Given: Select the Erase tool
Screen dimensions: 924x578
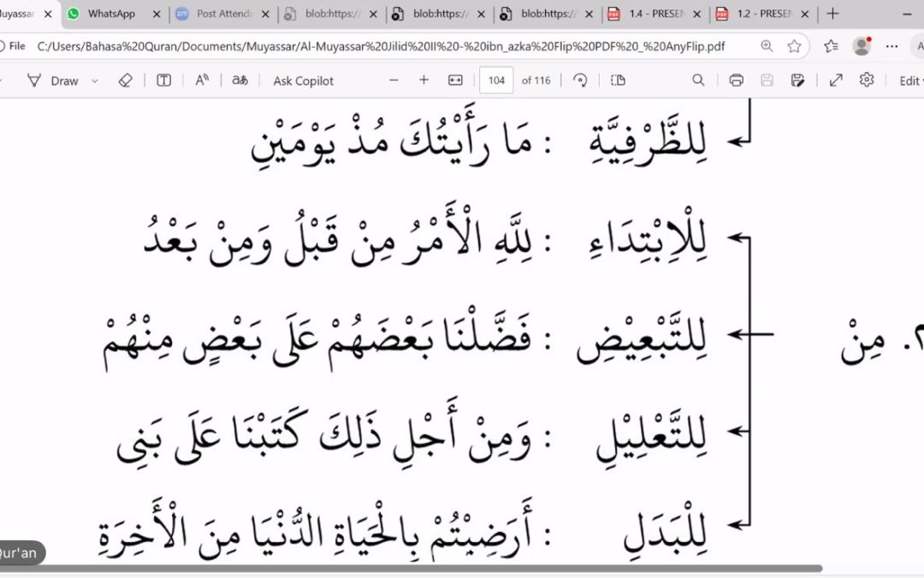Looking at the screenshot, I should (125, 80).
